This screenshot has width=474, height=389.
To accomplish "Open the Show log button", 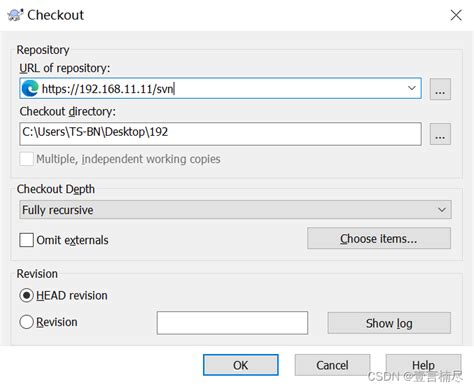I will pyautogui.click(x=389, y=323).
